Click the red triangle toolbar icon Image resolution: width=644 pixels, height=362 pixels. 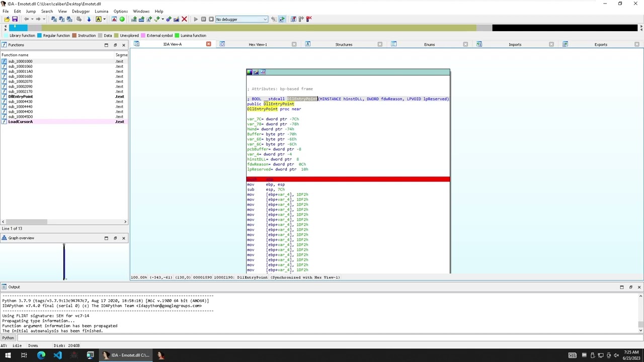(x=114, y=19)
